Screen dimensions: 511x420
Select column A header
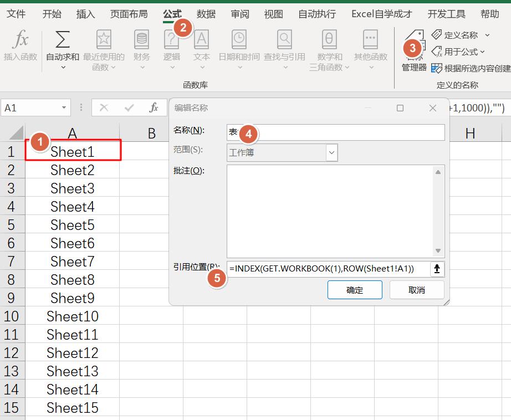point(72,134)
